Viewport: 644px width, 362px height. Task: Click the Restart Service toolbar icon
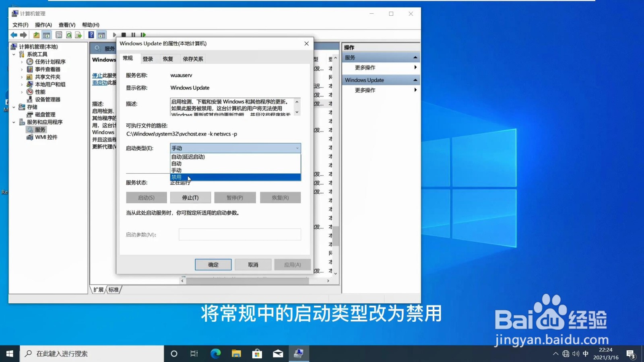click(x=143, y=35)
